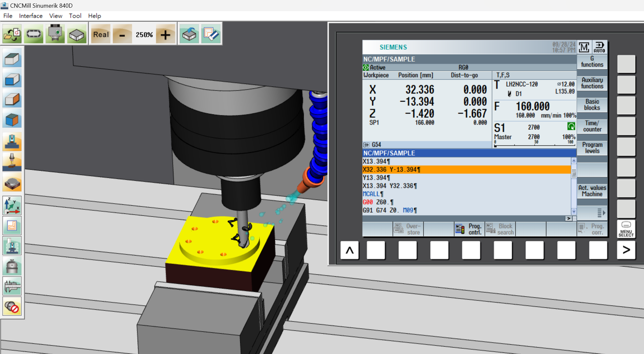644x354 pixels.
Task: Click the green spindle rotation status icon
Action: point(571,127)
